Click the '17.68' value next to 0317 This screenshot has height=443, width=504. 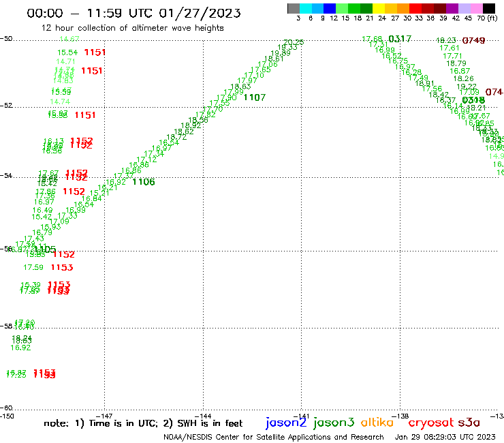[372, 39]
